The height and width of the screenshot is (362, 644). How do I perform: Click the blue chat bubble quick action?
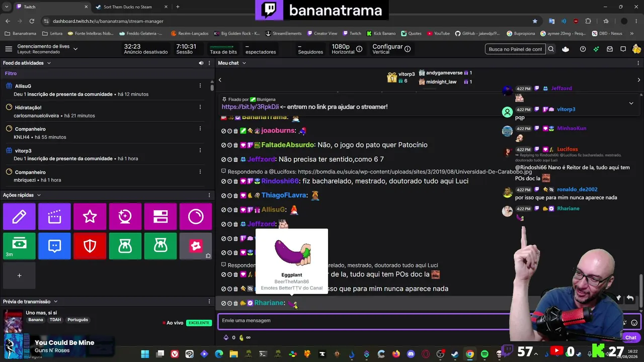click(54, 246)
